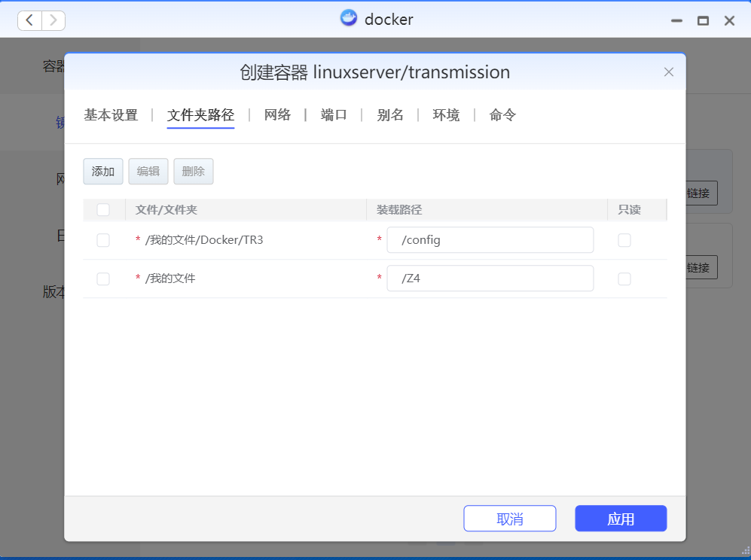
Task: Switch to the 基本设置 tab
Action: click(111, 115)
